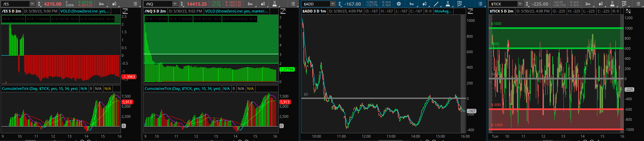Viewport: 644px width, 141px height.
Task: Toggle axis scale icon on /ES chart
Action: click(x=125, y=11)
